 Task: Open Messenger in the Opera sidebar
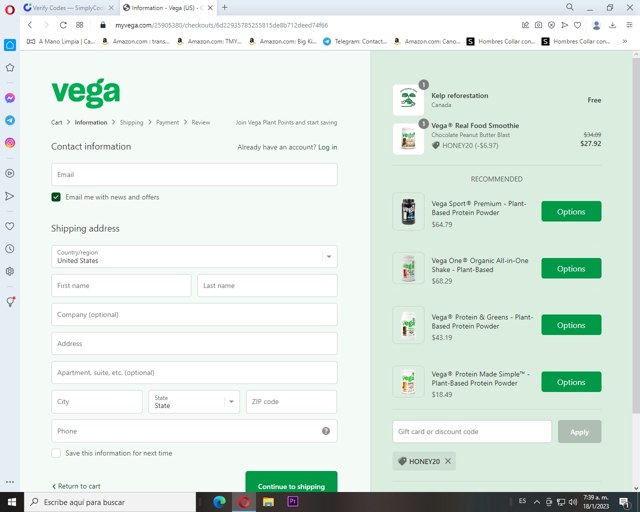pyautogui.click(x=10, y=98)
